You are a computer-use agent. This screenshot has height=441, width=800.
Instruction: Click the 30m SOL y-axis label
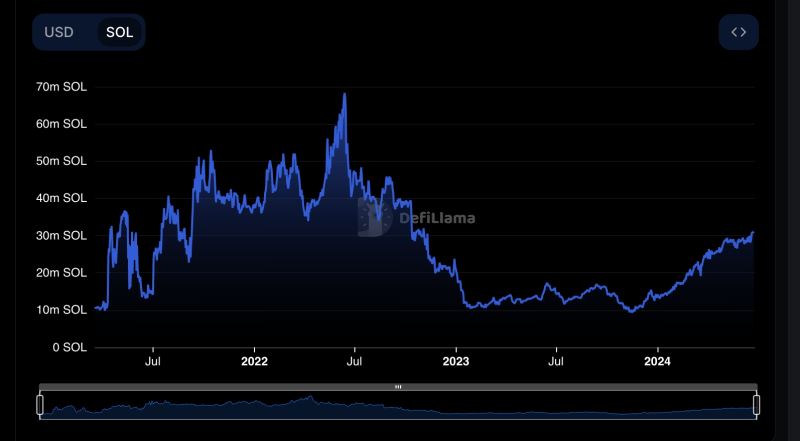coord(61,236)
